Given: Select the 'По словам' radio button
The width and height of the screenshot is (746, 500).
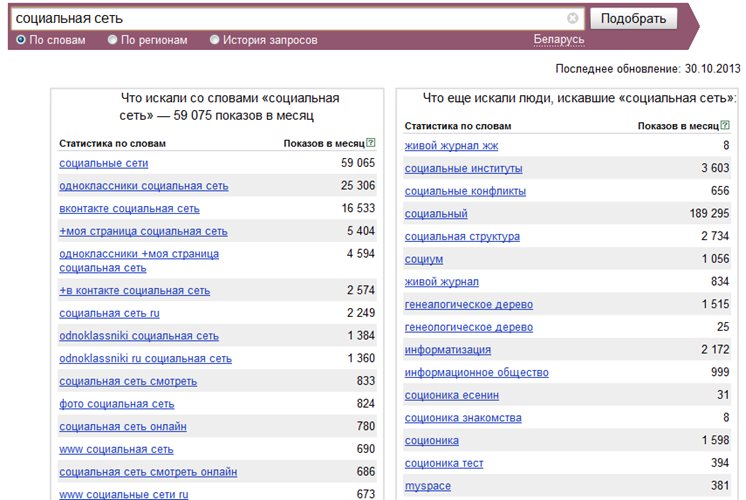Looking at the screenshot, I should pos(21,39).
